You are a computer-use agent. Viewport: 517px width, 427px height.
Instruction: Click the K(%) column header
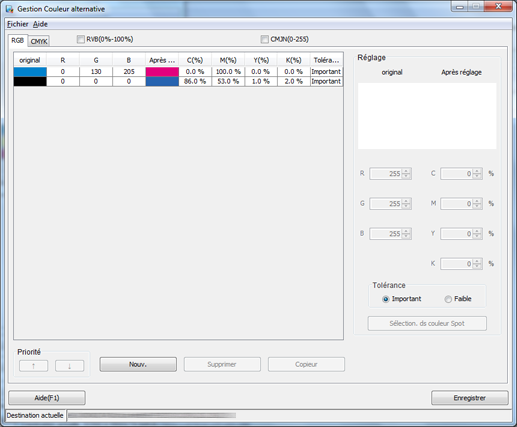[x=294, y=60]
